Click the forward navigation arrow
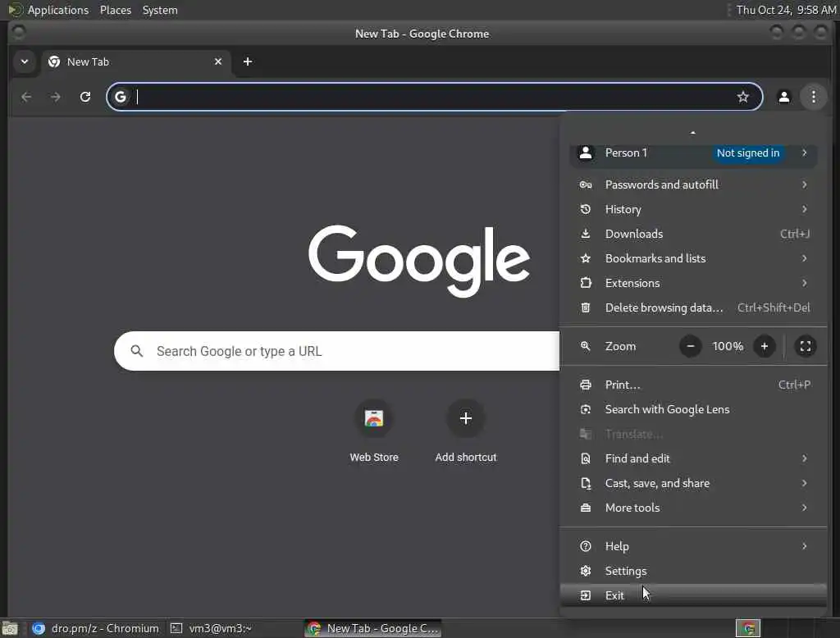This screenshot has height=638, width=840. coord(56,97)
